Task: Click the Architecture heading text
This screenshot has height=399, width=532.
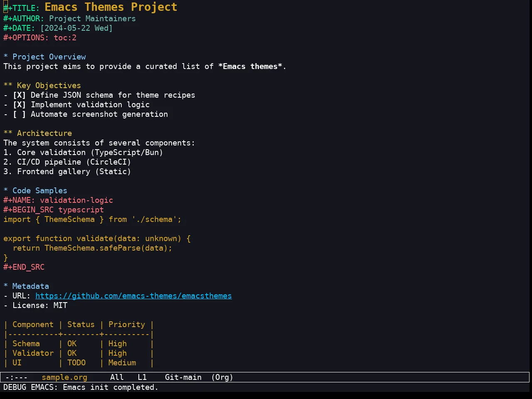Action: coord(44,133)
